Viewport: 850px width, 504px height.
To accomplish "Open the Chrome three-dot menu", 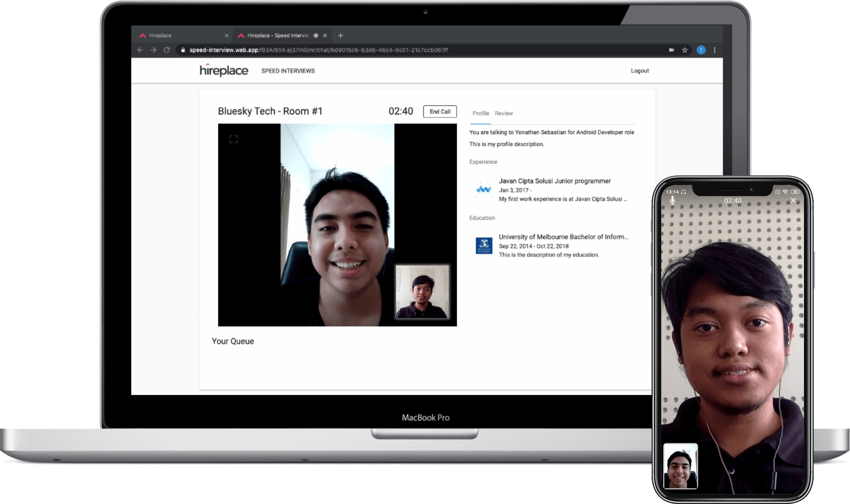I will (x=714, y=50).
